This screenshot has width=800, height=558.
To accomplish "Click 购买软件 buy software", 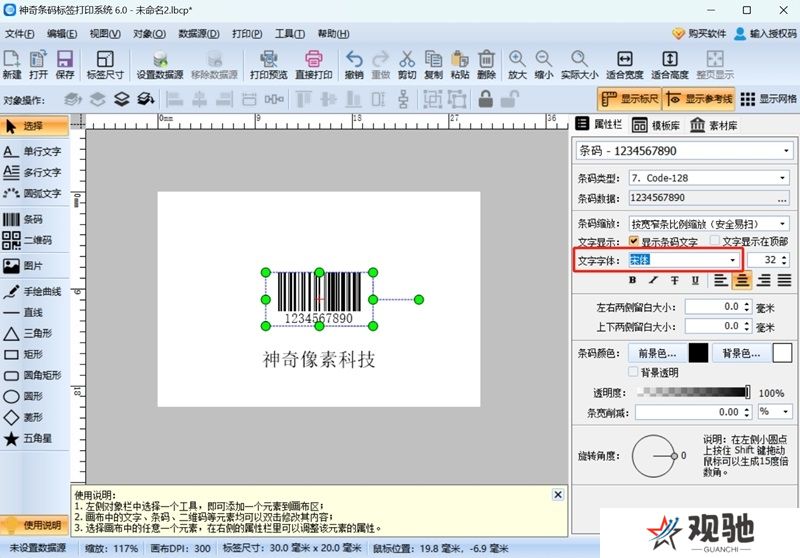I will coord(698,34).
